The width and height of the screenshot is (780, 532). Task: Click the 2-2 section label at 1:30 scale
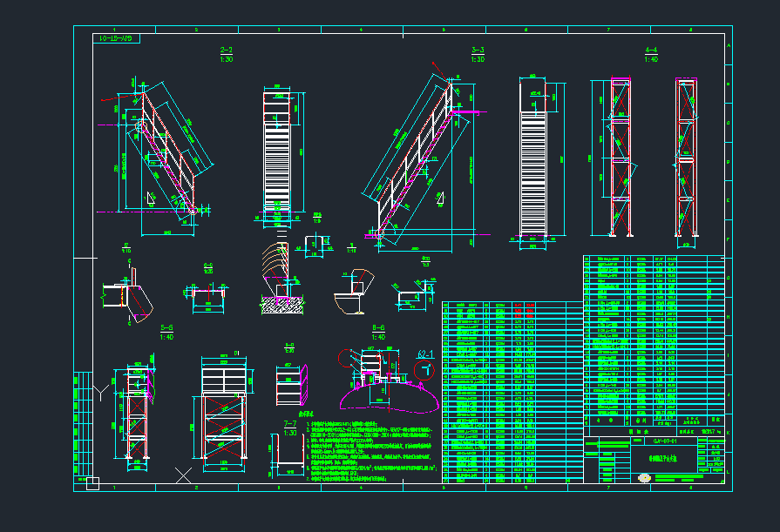(227, 55)
